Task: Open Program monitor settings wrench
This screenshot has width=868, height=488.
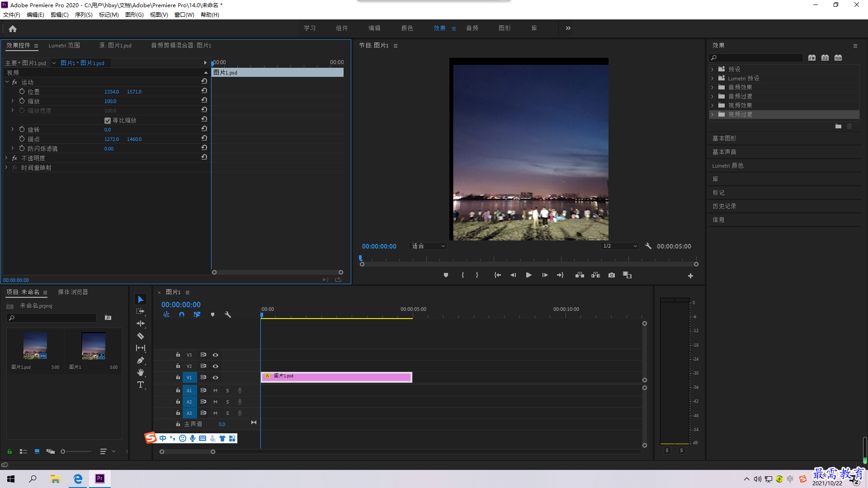Action: point(648,246)
